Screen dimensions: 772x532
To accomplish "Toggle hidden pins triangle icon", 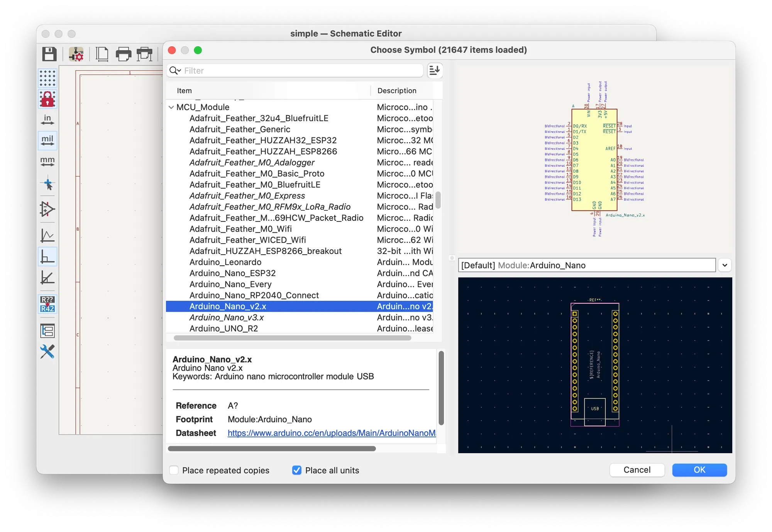I will (x=47, y=209).
